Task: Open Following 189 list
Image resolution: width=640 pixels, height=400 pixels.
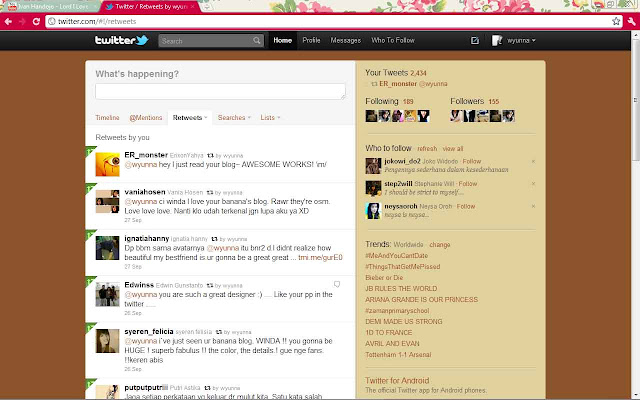Action: click(x=389, y=101)
